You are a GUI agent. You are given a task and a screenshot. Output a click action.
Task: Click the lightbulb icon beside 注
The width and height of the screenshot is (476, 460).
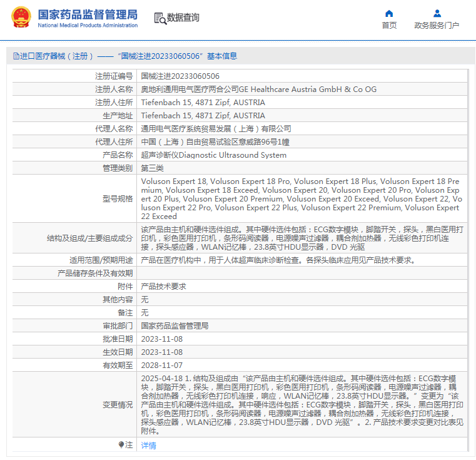[121, 444]
